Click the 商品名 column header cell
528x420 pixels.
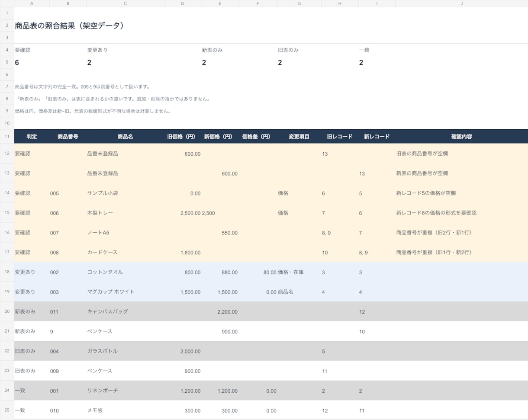126,136
